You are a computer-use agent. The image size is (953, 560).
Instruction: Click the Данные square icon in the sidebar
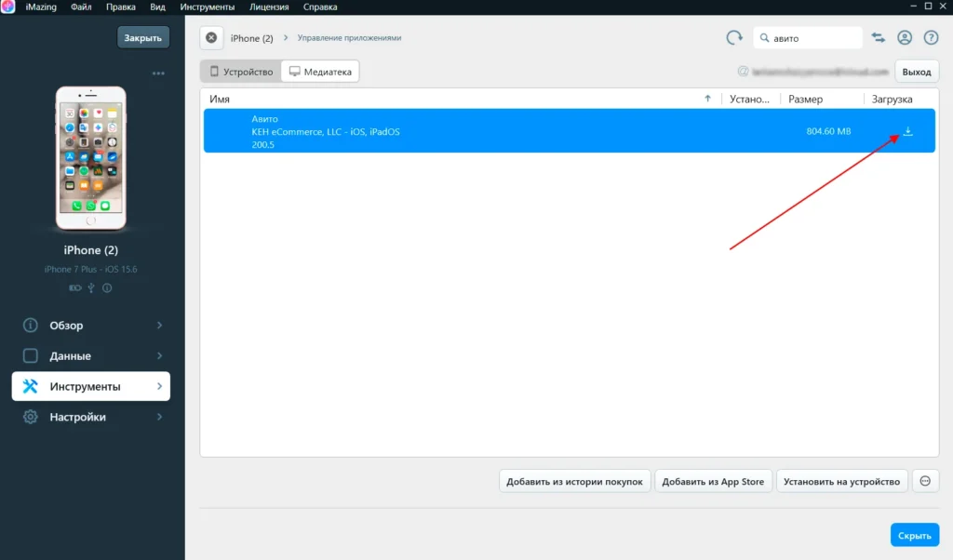click(x=31, y=355)
